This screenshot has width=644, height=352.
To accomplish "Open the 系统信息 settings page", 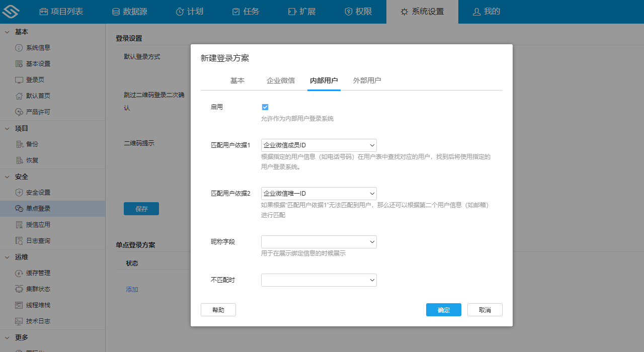I will tap(39, 47).
